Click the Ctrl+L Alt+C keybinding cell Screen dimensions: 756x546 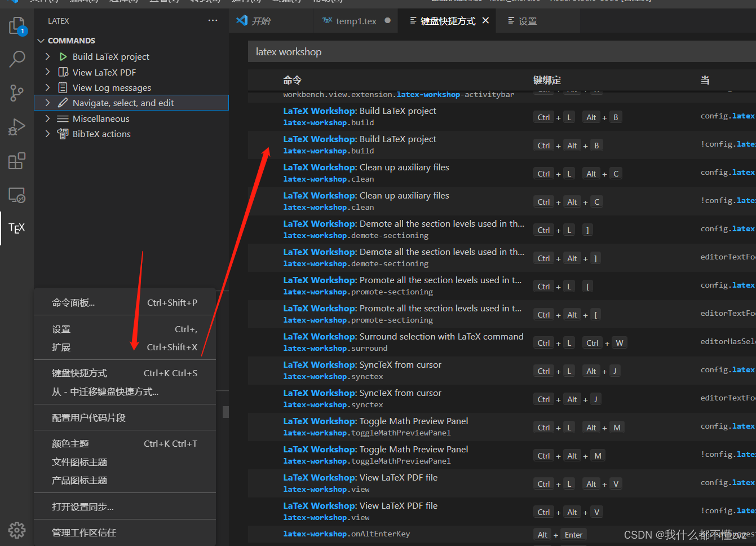[578, 174]
